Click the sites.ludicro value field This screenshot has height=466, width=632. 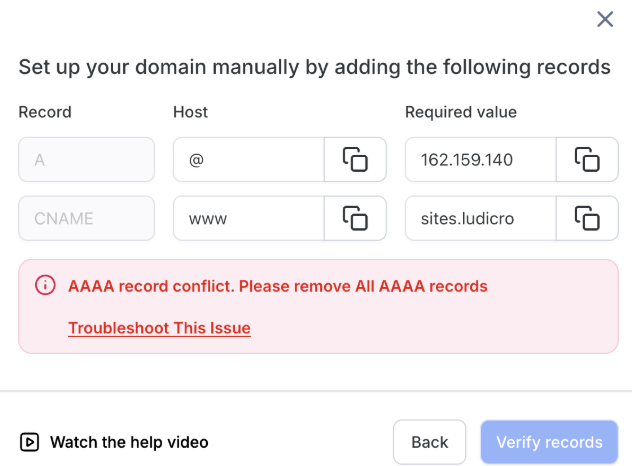pos(480,218)
